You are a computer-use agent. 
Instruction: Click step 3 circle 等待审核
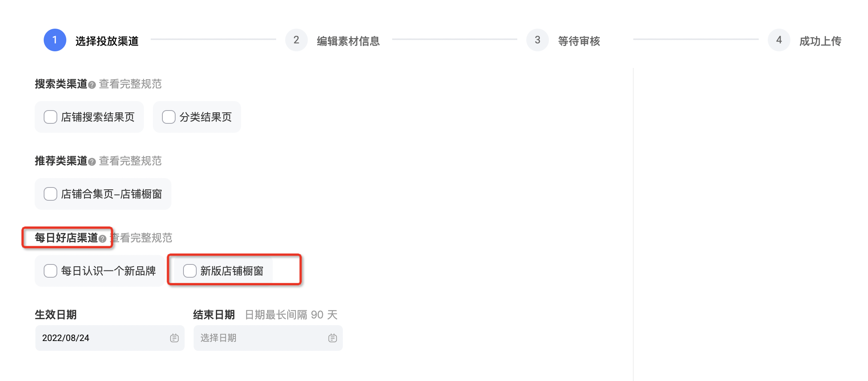pyautogui.click(x=538, y=40)
